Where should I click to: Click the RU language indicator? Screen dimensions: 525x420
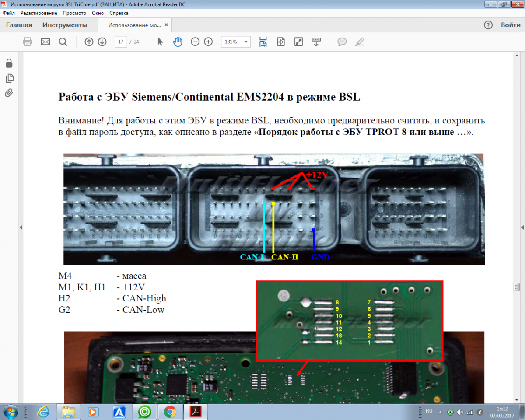(429, 411)
